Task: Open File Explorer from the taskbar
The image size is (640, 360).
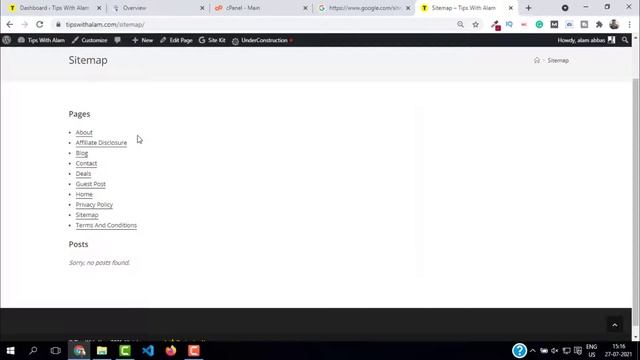Action: 102,351
